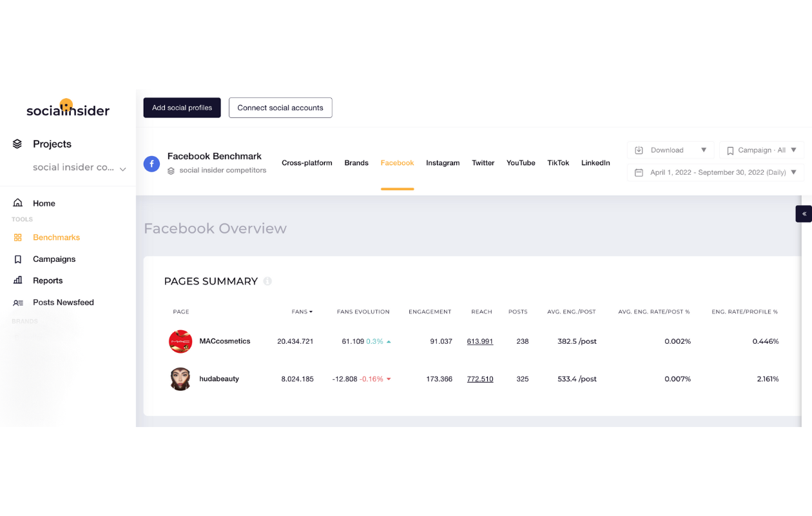Click the Facebook Overview heading
The height and width of the screenshot is (516, 812).
[215, 228]
